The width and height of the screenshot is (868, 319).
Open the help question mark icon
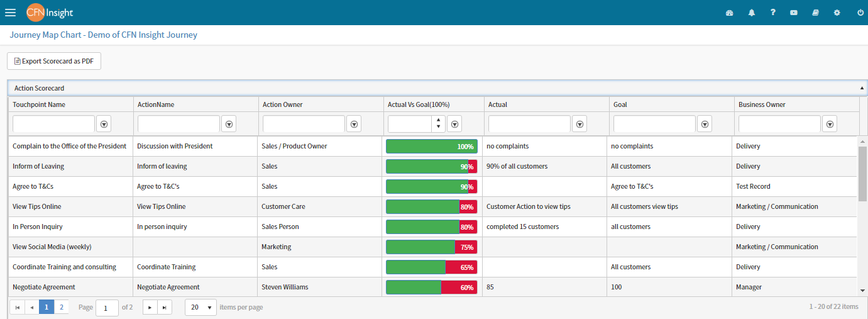(x=773, y=13)
